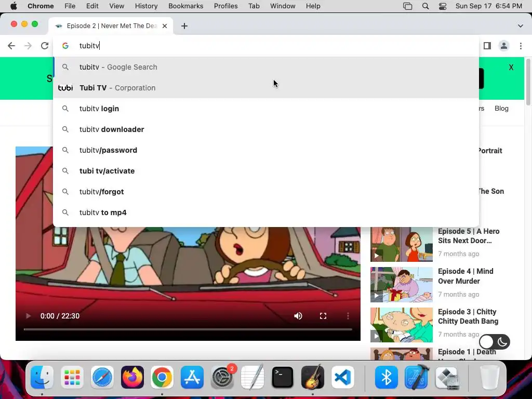Launch Firefox from the Dock
532x399 pixels.
point(132,377)
